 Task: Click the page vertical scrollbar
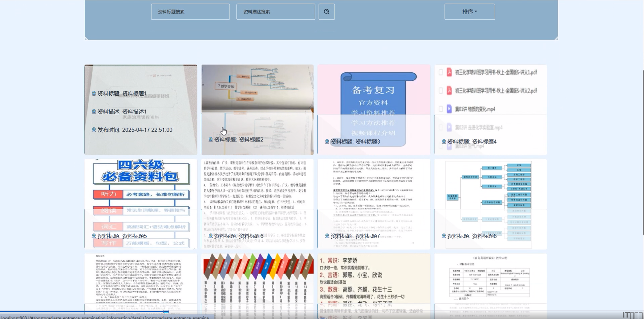pyautogui.click(x=642, y=153)
